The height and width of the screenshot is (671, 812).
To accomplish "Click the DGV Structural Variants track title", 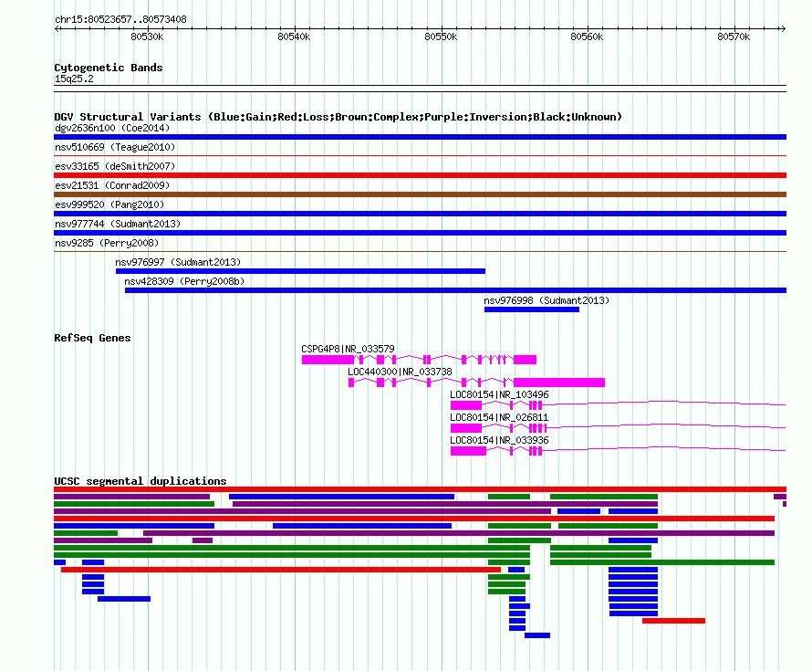I will [x=338, y=117].
